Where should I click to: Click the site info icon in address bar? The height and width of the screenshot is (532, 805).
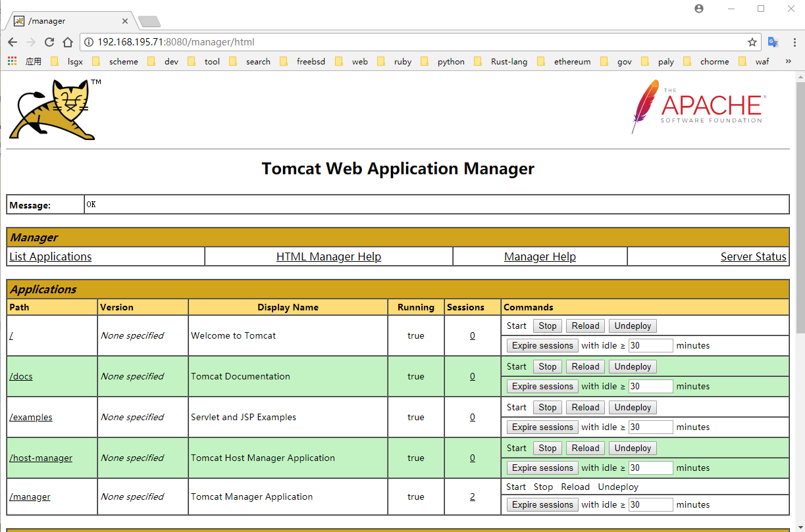pyautogui.click(x=89, y=42)
